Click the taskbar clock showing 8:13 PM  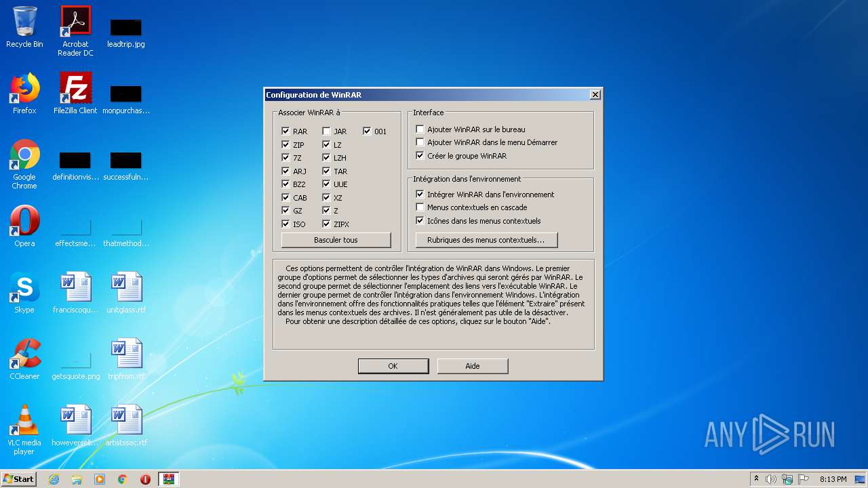833,479
